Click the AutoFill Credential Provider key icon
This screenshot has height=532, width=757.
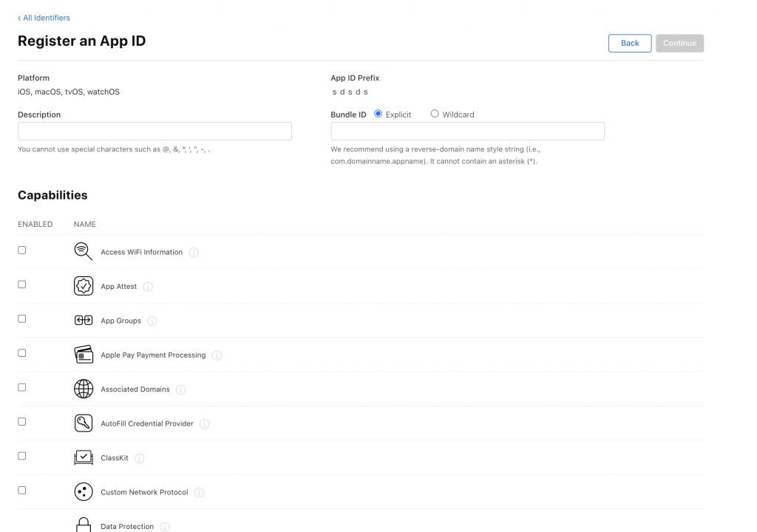click(84, 423)
